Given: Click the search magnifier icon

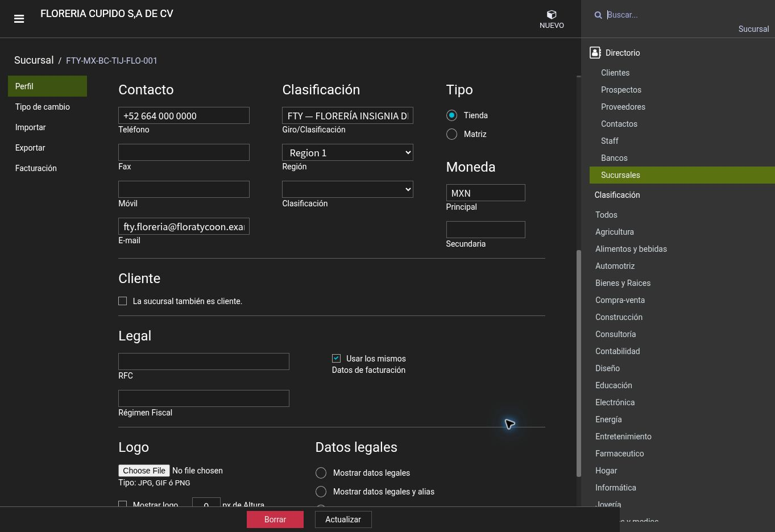Looking at the screenshot, I should pyautogui.click(x=598, y=15).
